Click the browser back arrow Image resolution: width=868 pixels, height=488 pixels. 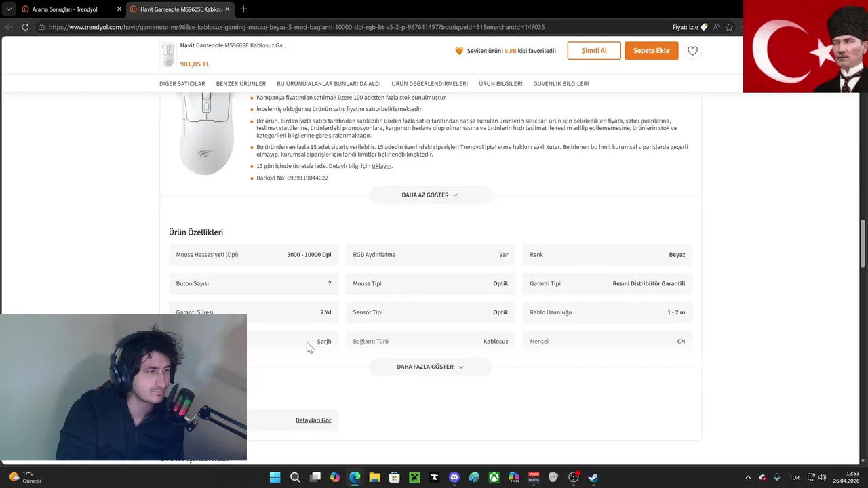tap(9, 27)
